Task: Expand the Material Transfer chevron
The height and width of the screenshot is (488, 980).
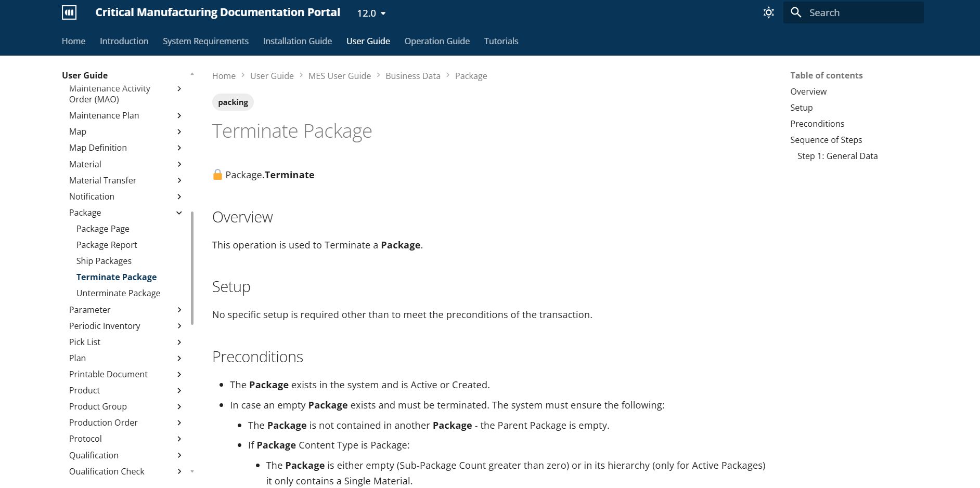Action: coord(179,180)
